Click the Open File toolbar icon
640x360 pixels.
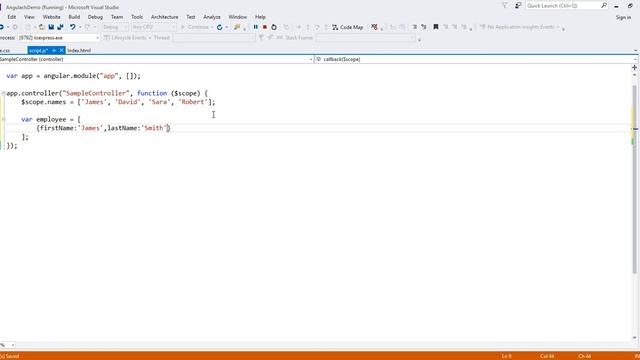click(x=42, y=27)
